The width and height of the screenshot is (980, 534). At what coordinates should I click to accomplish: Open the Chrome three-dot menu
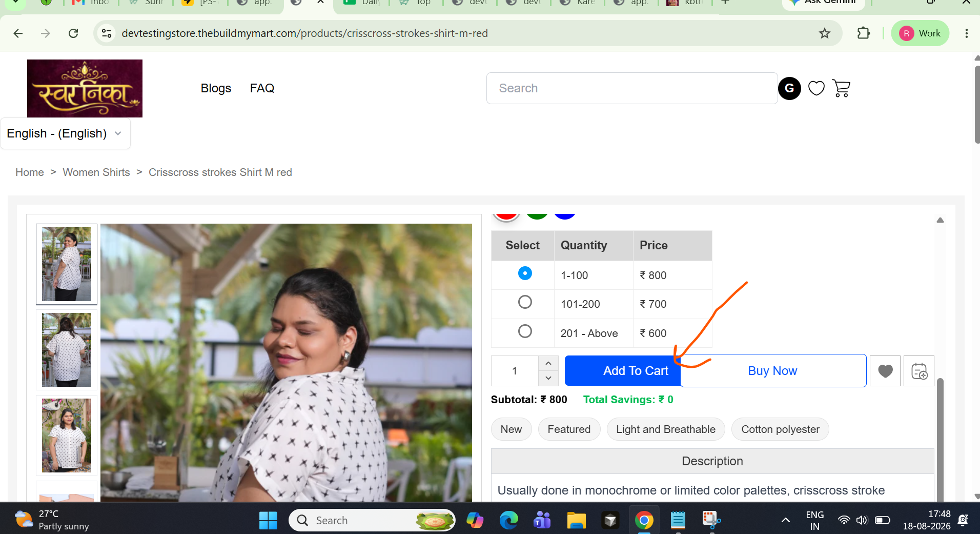[966, 33]
